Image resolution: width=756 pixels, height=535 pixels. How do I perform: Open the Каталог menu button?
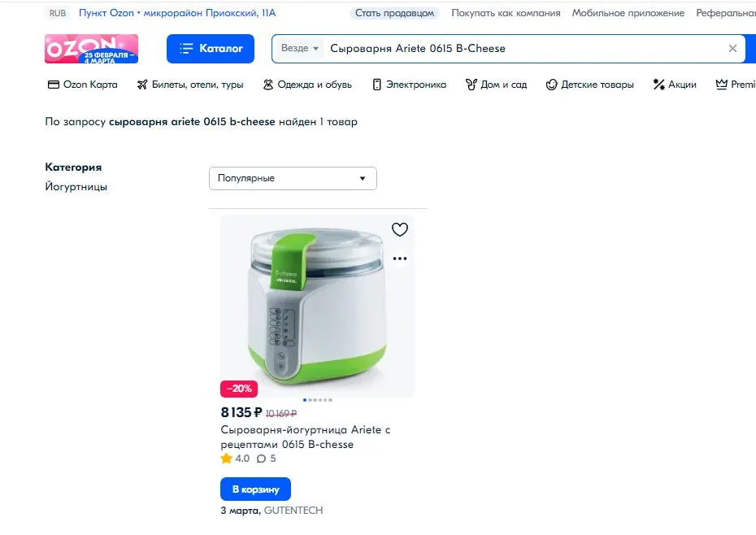(211, 49)
